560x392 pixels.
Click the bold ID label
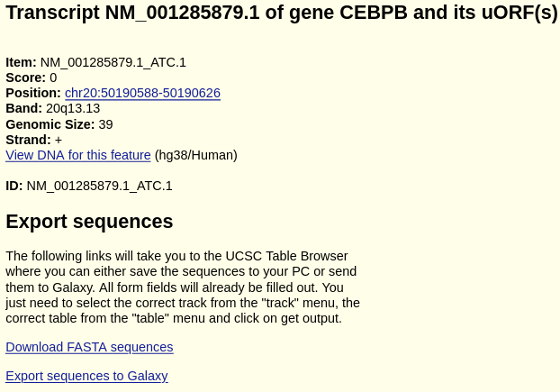click(x=14, y=186)
